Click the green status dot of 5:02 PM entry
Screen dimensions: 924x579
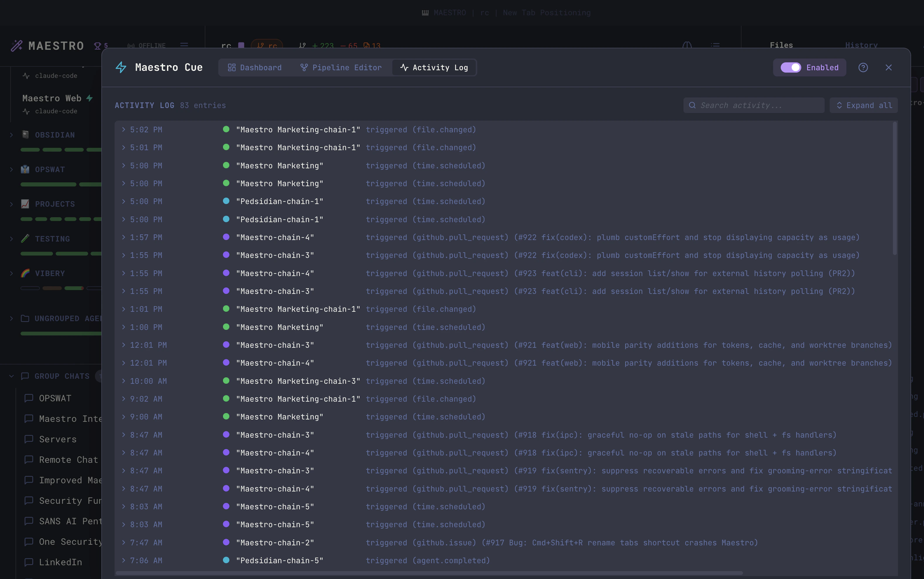click(x=226, y=129)
